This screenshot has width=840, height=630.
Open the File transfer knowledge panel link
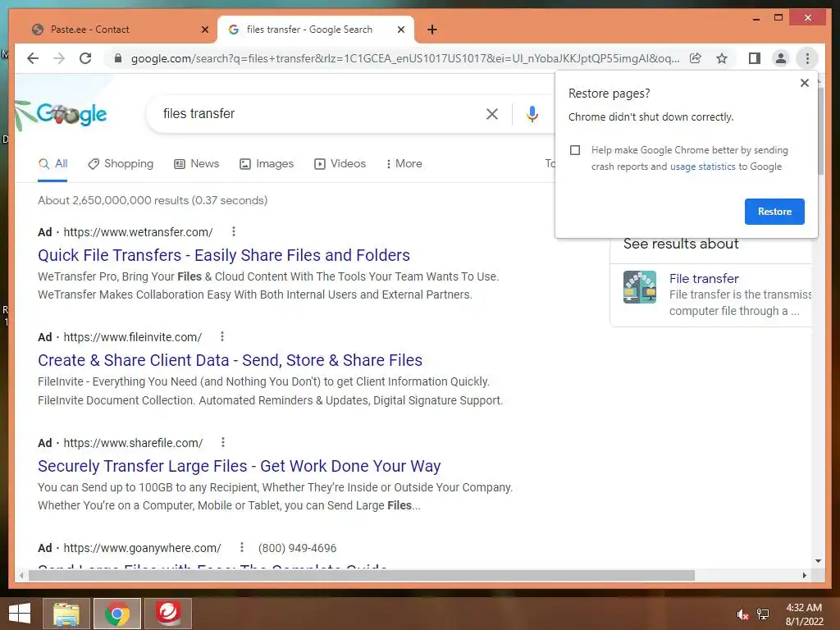pos(703,279)
